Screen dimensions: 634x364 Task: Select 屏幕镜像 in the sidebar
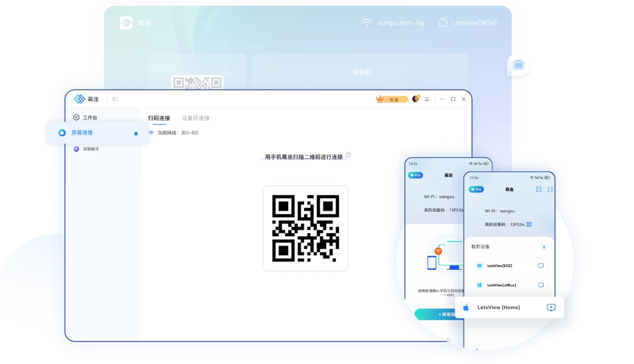(97, 133)
